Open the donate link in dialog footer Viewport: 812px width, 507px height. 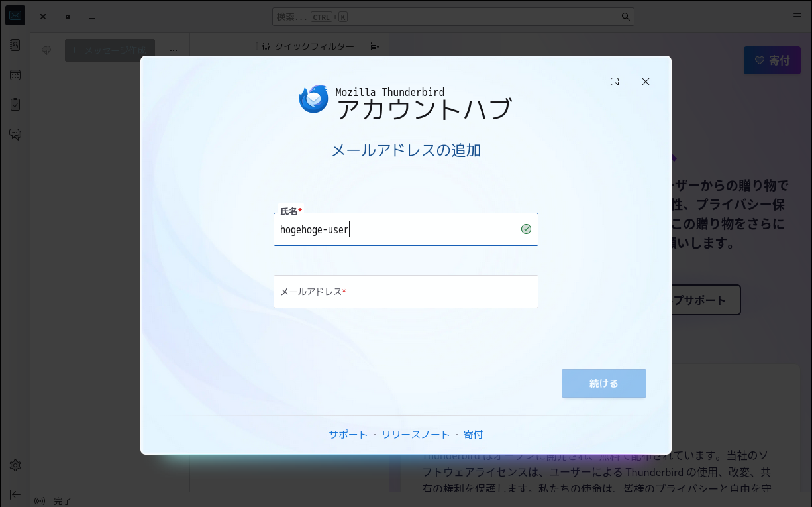click(x=474, y=435)
